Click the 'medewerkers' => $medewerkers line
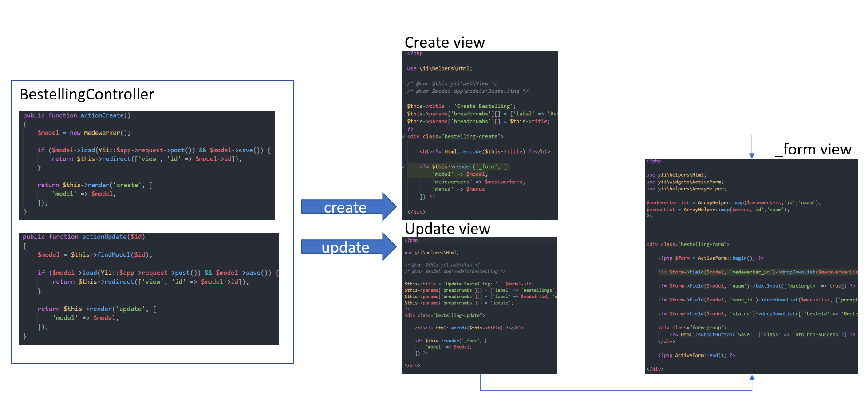The image size is (868, 408). [478, 182]
